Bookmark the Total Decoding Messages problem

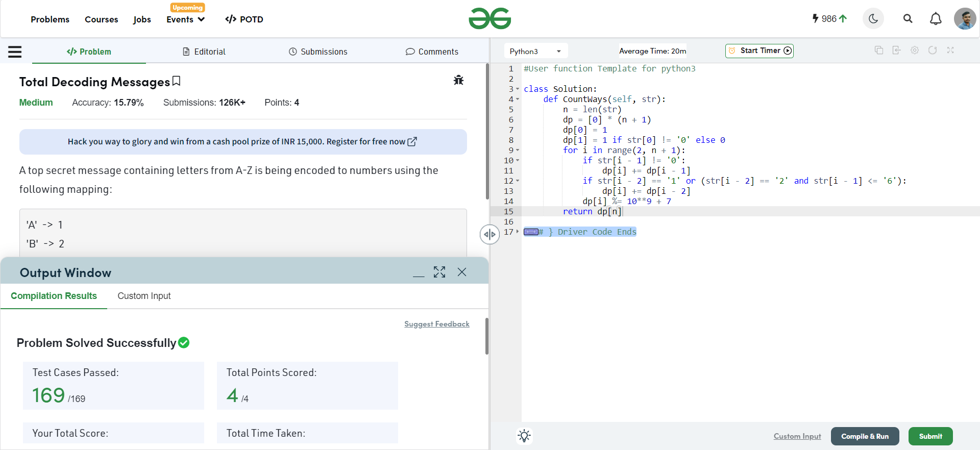click(177, 81)
